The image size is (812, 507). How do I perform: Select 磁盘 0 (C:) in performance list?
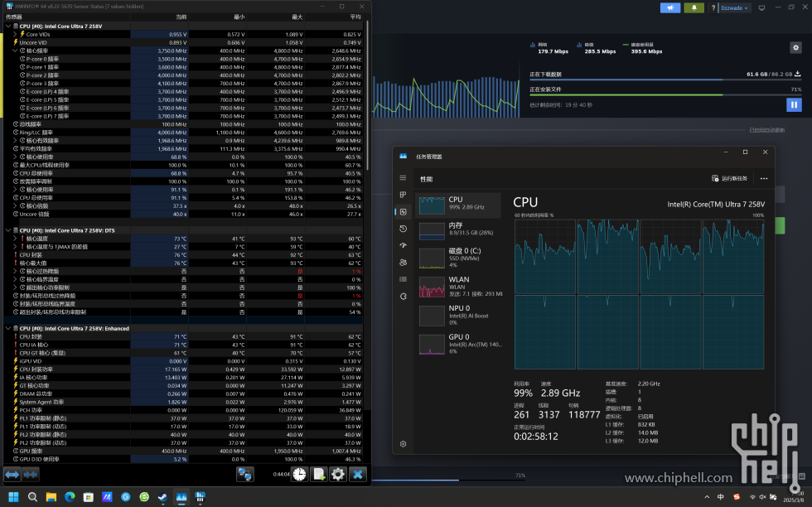click(x=459, y=258)
